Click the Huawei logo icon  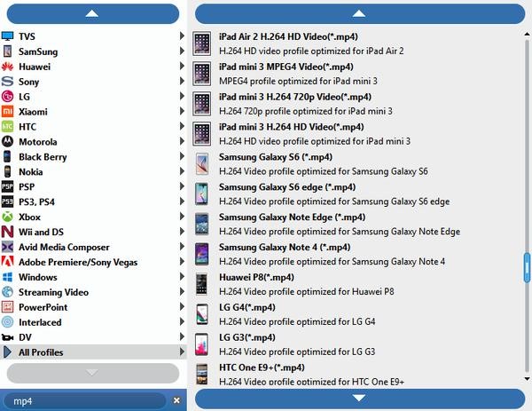(7, 67)
